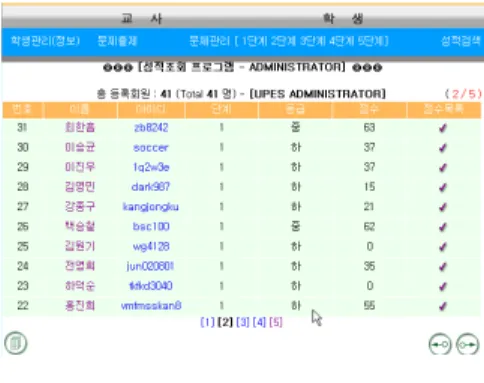Image resolution: width=484 pixels, height=383 pixels.
Task: Click the 점수 column header
Action: [x=369, y=109]
